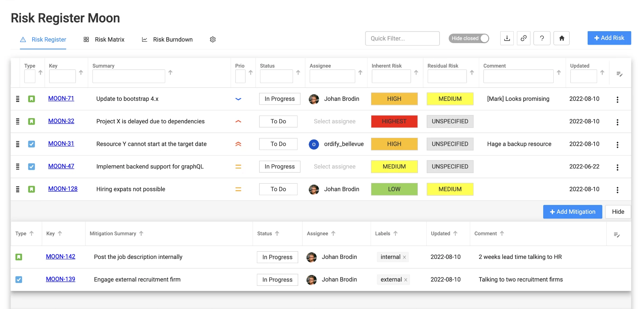Image resolution: width=644 pixels, height=309 pixels.
Task: Click the comment 'Hage a backup resource'
Action: [x=519, y=144]
